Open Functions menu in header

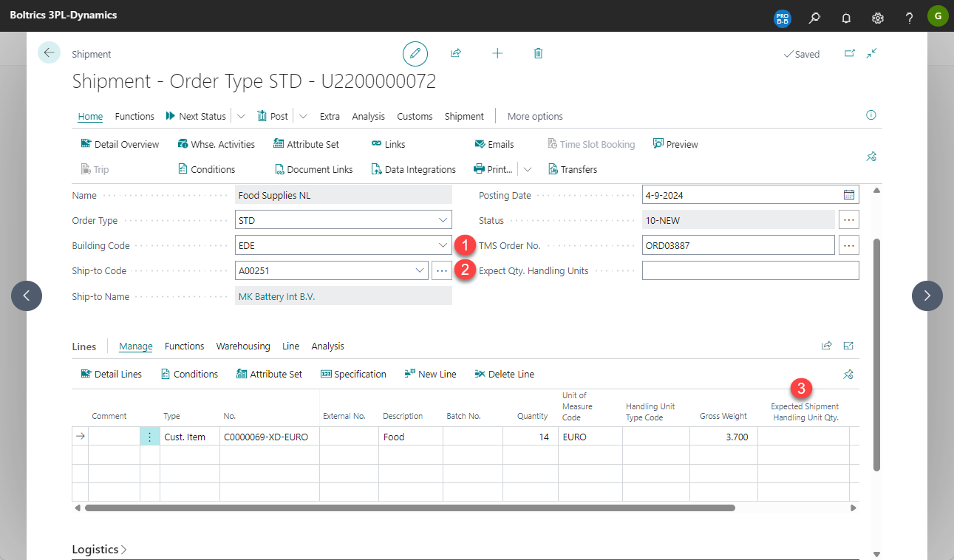click(x=134, y=116)
